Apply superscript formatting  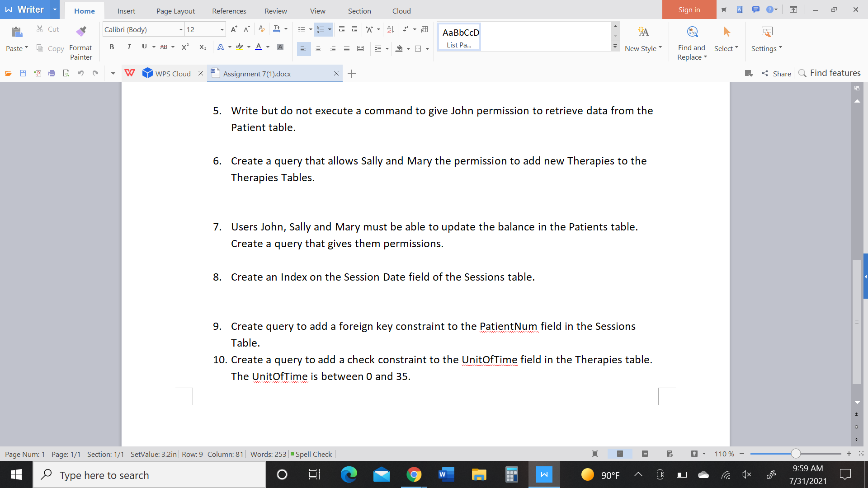(x=185, y=47)
